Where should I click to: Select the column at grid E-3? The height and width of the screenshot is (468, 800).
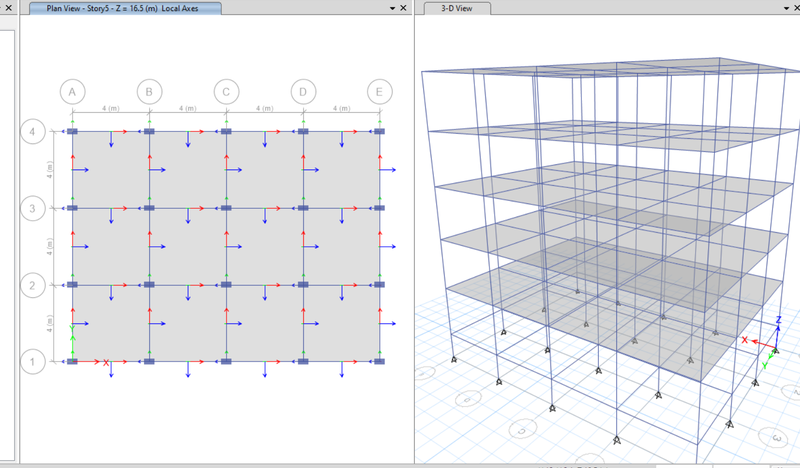tap(380, 208)
